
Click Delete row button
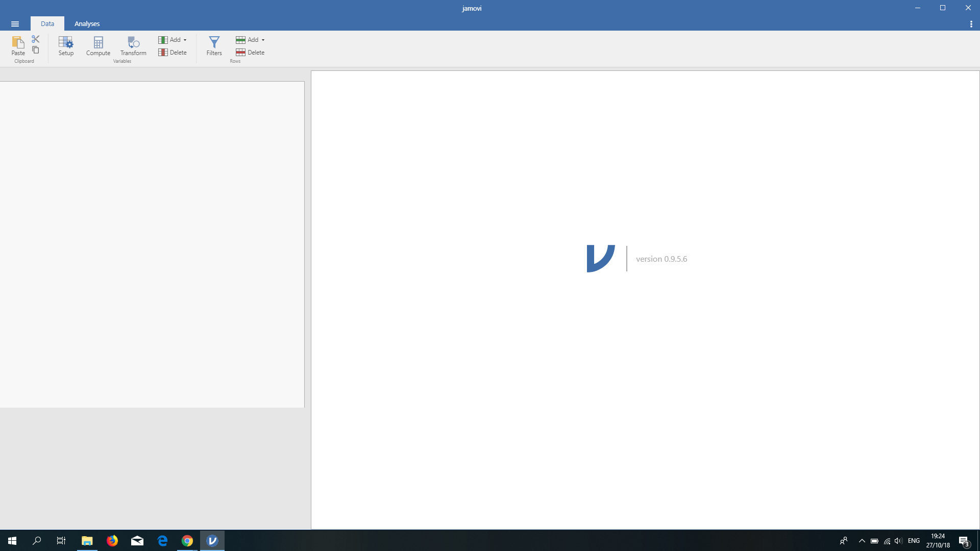point(250,53)
